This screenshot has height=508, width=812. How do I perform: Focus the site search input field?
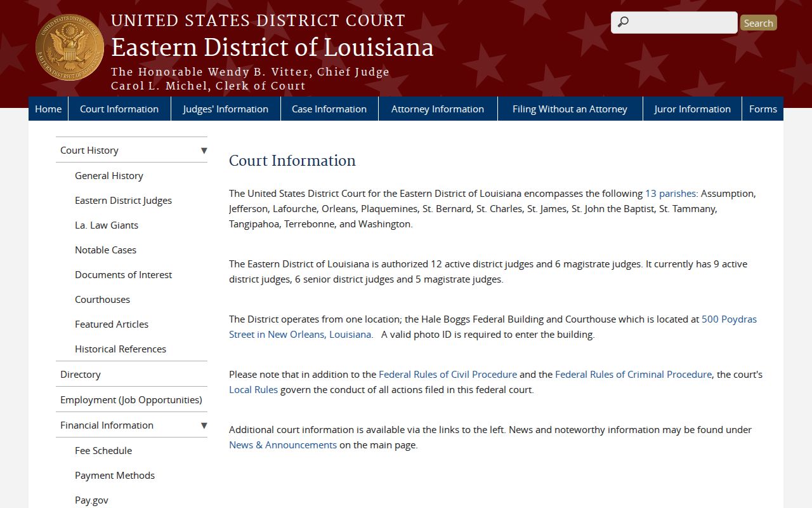pos(674,22)
